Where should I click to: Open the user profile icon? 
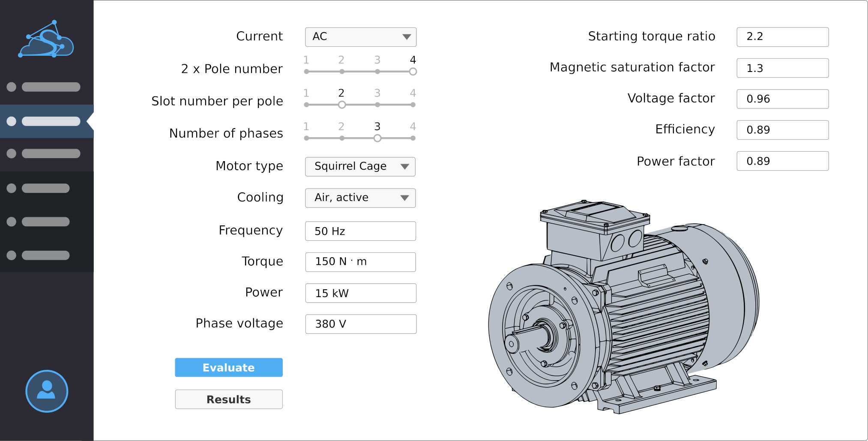coord(47,391)
